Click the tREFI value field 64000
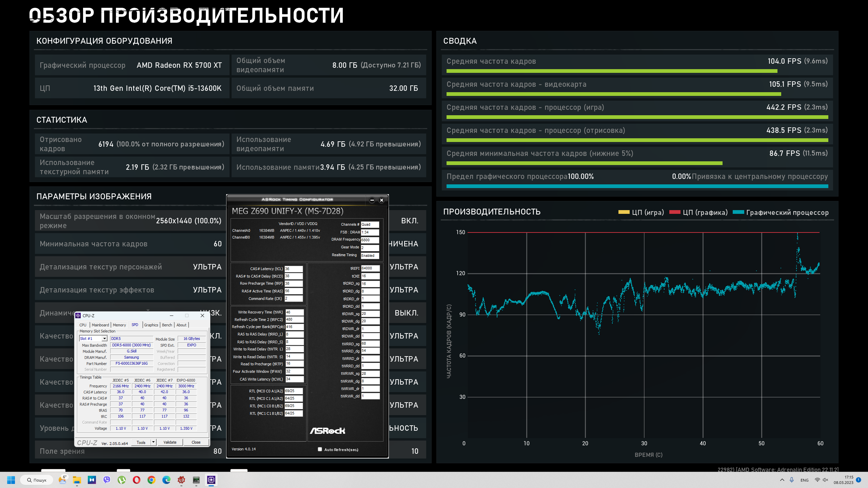The height and width of the screenshot is (488, 868). pos(370,268)
